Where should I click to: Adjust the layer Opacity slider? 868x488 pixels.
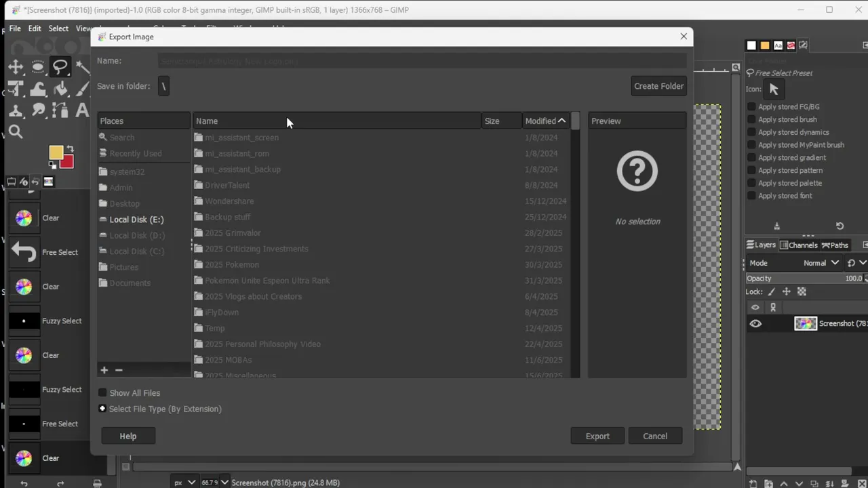point(806,279)
